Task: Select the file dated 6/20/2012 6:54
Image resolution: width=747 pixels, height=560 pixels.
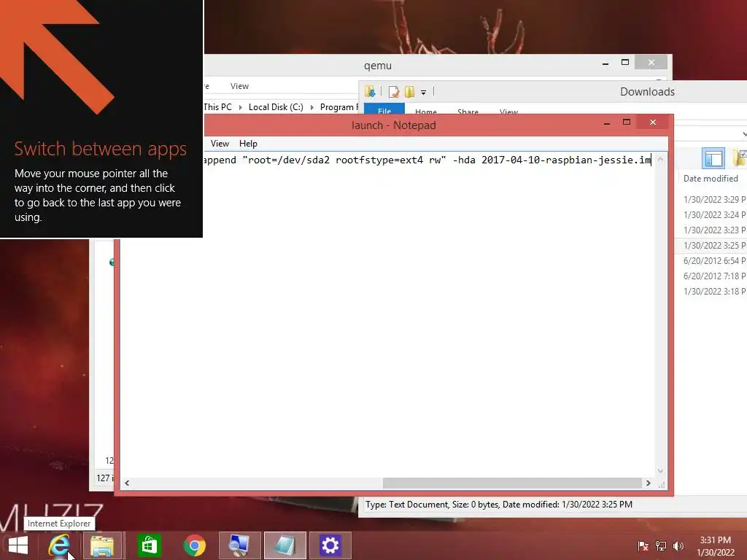Action: (x=713, y=260)
